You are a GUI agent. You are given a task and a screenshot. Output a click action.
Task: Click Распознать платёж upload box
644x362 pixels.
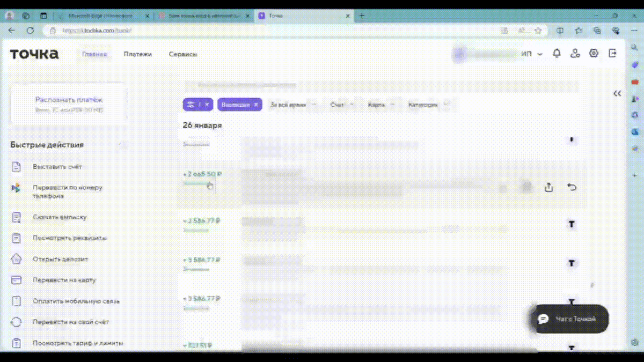[x=69, y=105]
